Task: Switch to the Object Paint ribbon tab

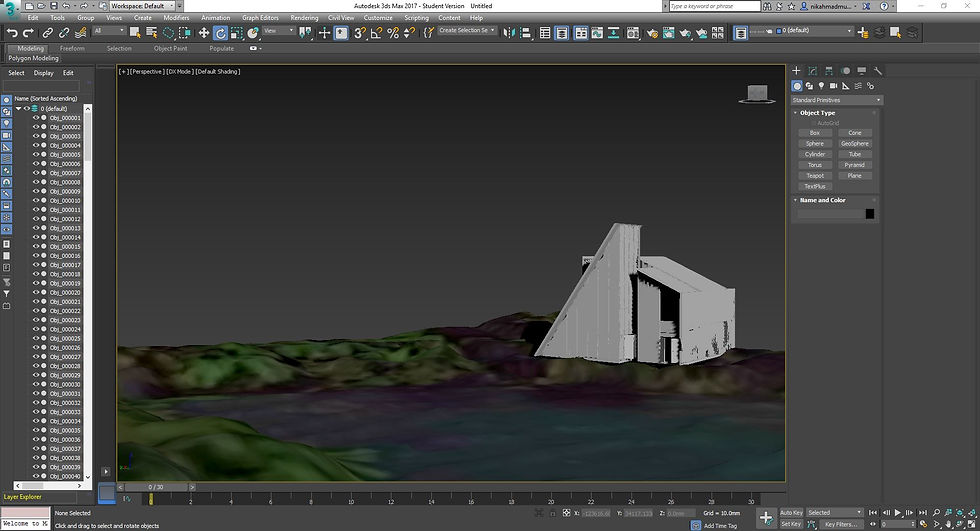Action: click(171, 48)
